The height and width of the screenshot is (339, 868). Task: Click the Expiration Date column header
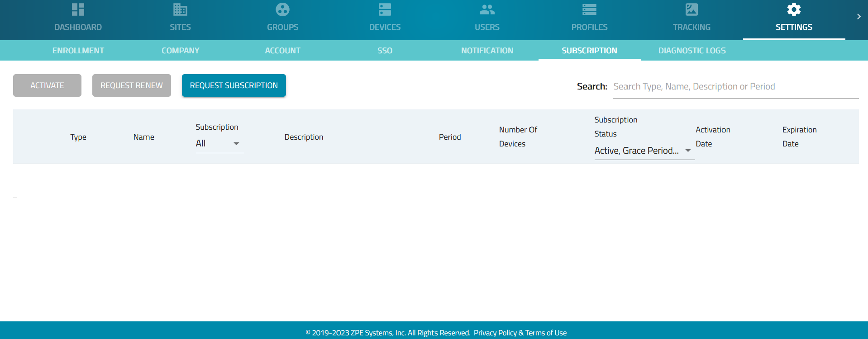pyautogui.click(x=799, y=137)
